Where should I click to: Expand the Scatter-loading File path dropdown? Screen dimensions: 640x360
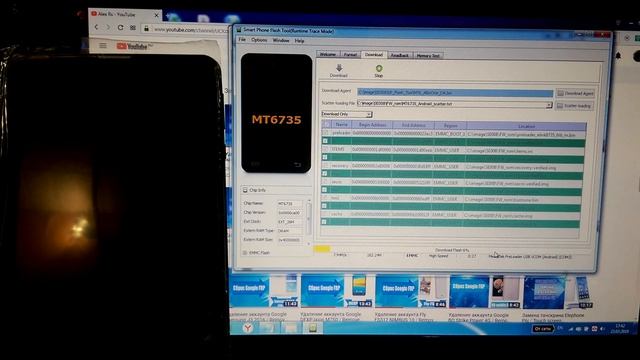tap(549, 105)
